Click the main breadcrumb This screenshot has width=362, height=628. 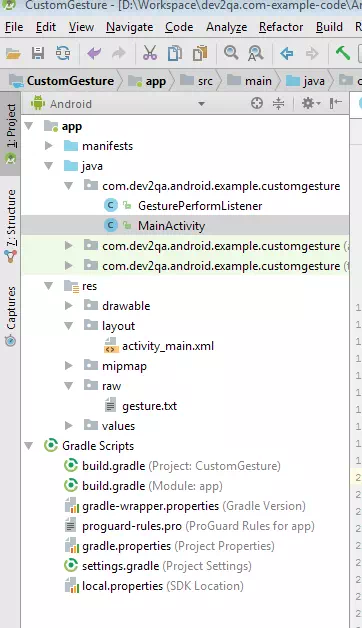249,81
